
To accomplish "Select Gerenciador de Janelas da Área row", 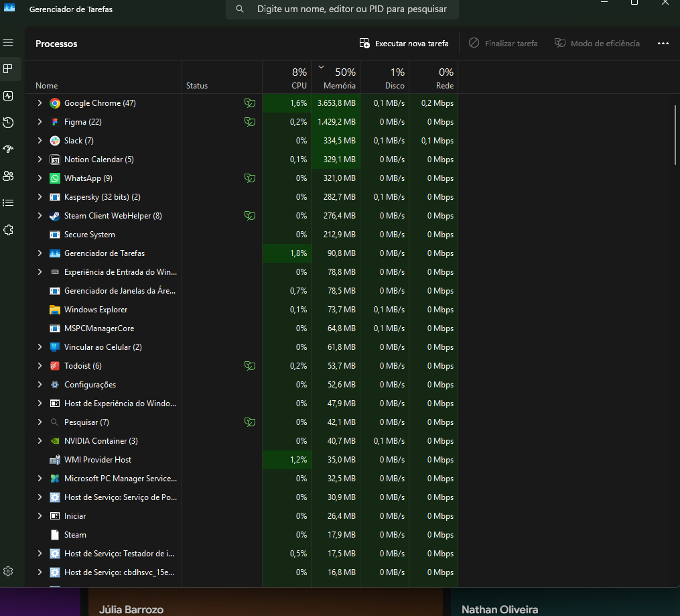I will [x=242, y=291].
